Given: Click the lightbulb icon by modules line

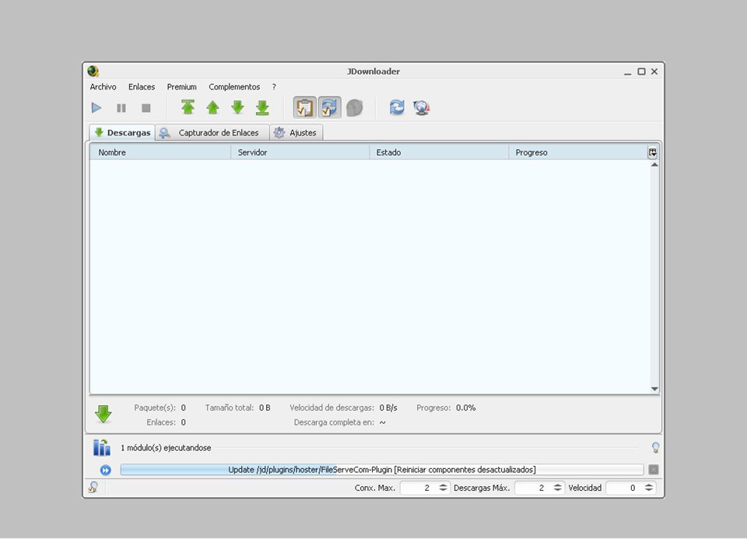Looking at the screenshot, I should 655,448.
